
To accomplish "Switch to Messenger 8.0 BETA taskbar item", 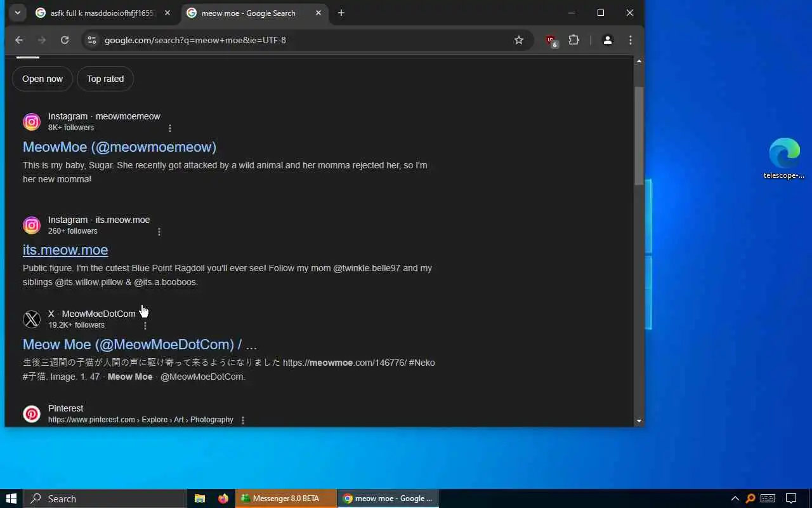I will pos(286,498).
